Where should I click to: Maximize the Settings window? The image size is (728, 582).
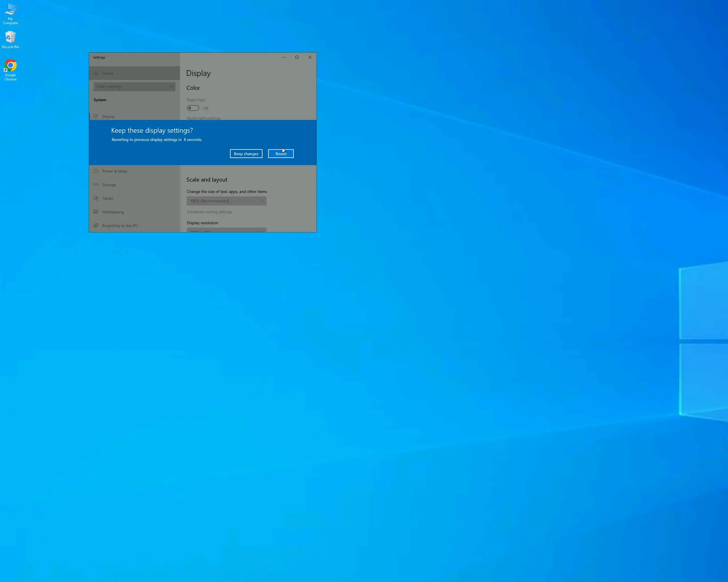point(297,57)
